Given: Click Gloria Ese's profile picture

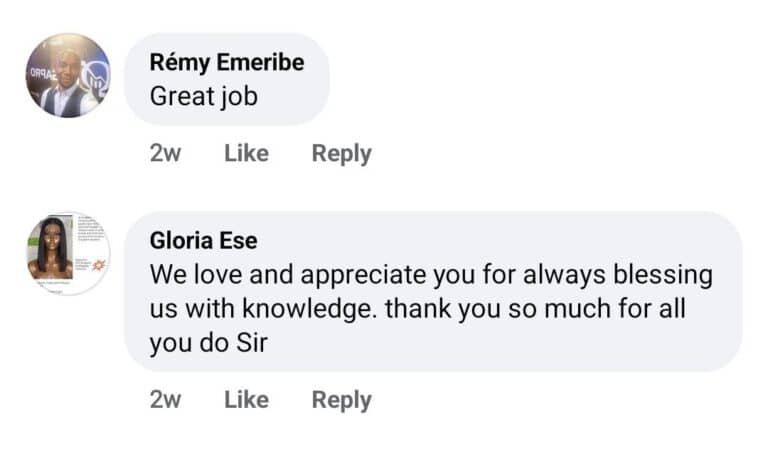Looking at the screenshot, I should pyautogui.click(x=68, y=253).
